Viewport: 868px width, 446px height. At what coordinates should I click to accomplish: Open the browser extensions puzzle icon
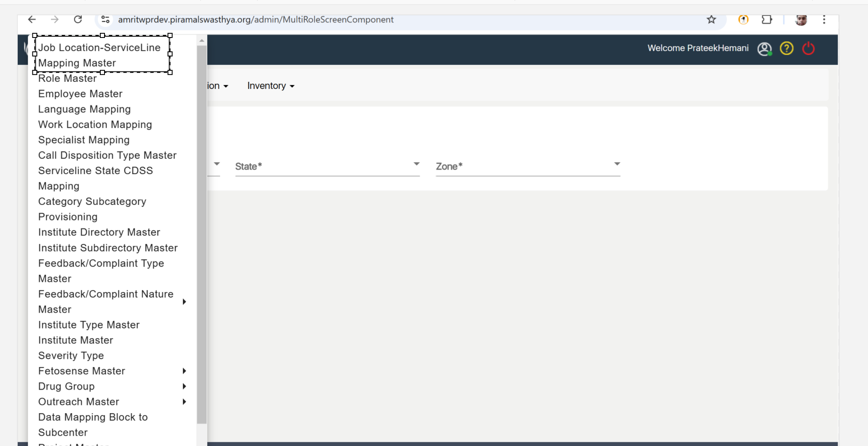767,19
